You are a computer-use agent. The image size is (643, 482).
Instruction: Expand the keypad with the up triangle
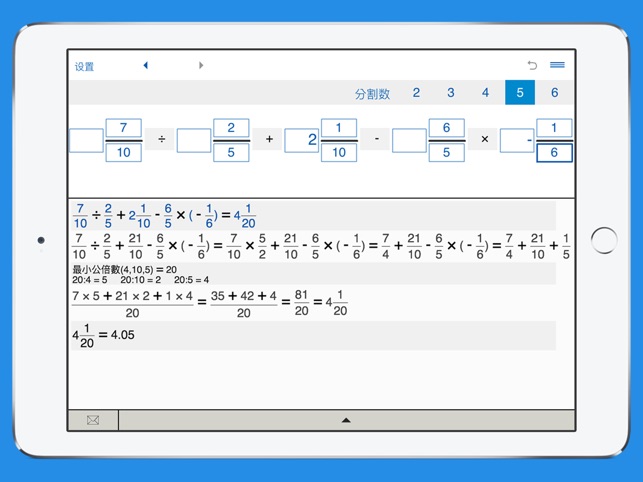click(x=346, y=420)
